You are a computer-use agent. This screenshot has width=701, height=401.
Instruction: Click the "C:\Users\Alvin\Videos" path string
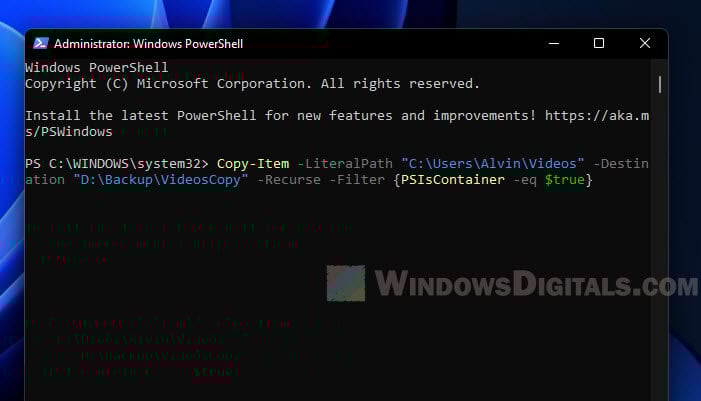point(493,164)
